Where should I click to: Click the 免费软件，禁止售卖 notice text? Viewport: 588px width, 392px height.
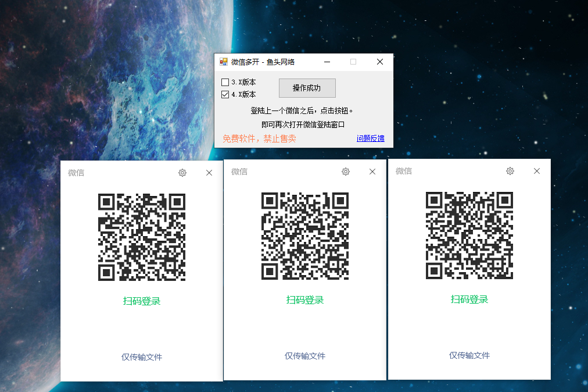(260, 138)
